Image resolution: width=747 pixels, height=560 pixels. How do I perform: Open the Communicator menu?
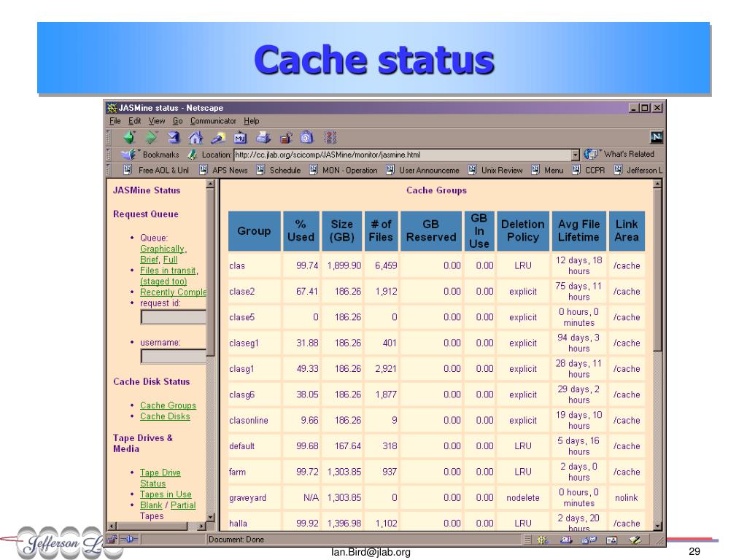213,121
